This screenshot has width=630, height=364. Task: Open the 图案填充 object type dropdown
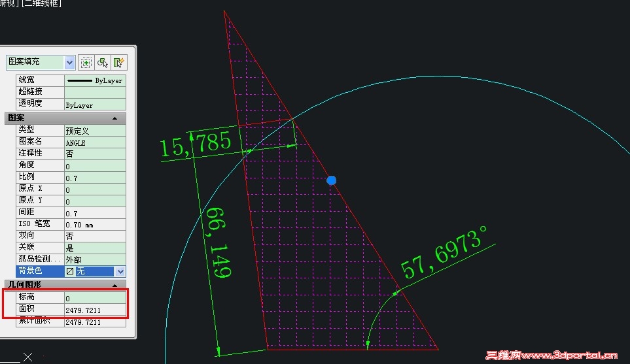[69, 62]
